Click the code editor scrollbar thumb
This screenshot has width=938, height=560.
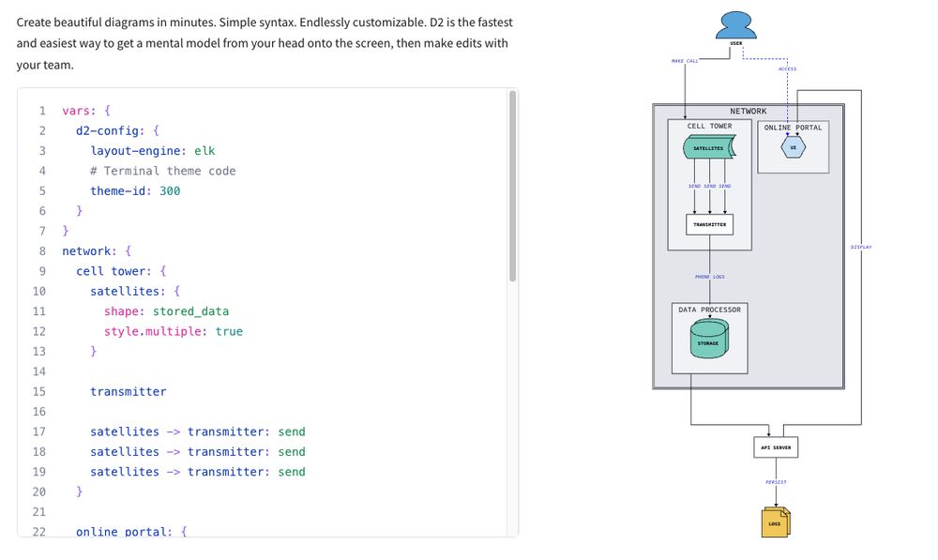click(x=512, y=186)
